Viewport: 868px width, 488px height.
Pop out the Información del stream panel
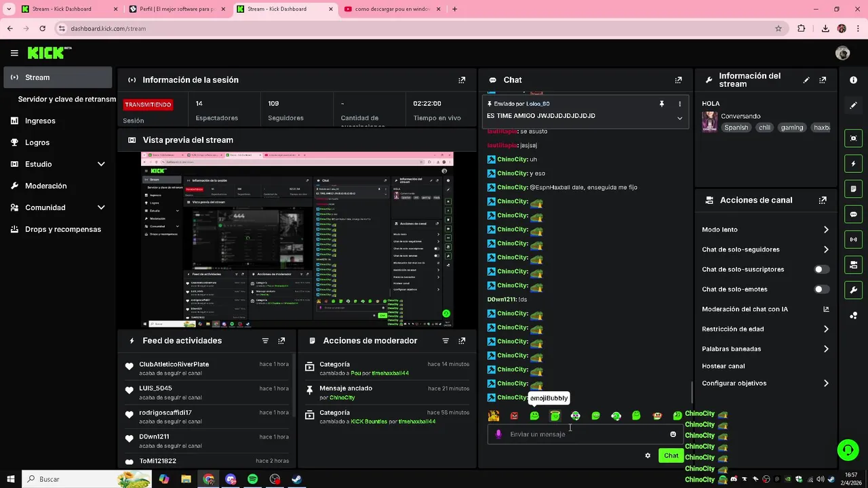click(823, 80)
